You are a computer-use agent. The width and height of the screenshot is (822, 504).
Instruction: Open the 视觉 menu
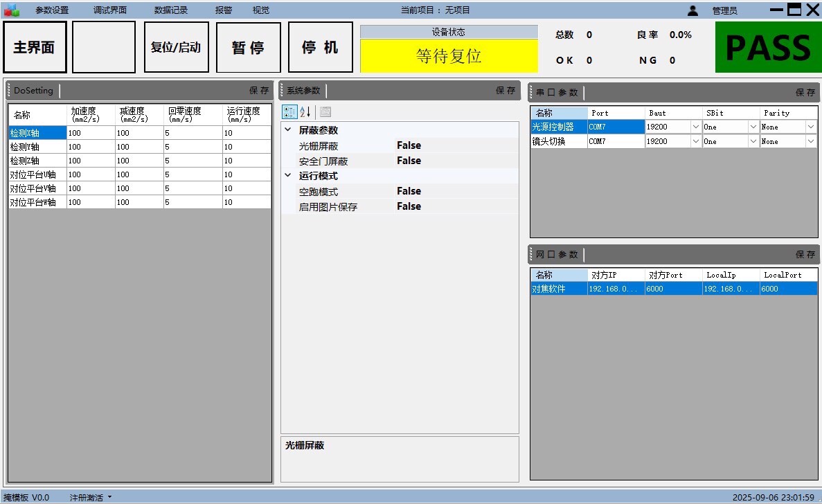click(260, 10)
